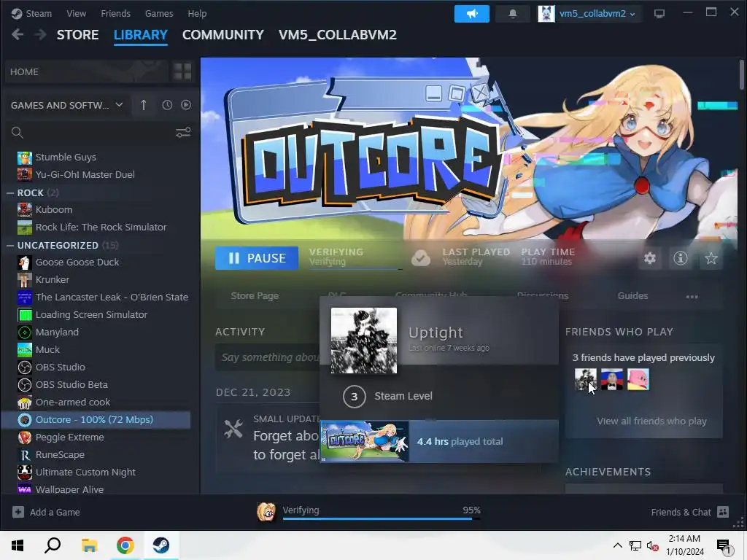The height and width of the screenshot is (560, 747).
Task: Switch to Big Picture mode monitor icon
Action: (659, 14)
